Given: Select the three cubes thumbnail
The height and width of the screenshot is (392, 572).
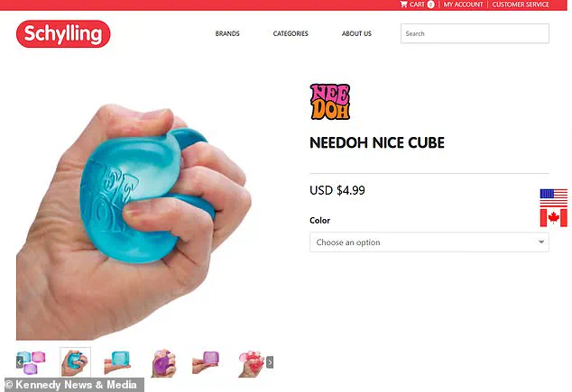Looking at the screenshot, I should click(31, 362).
